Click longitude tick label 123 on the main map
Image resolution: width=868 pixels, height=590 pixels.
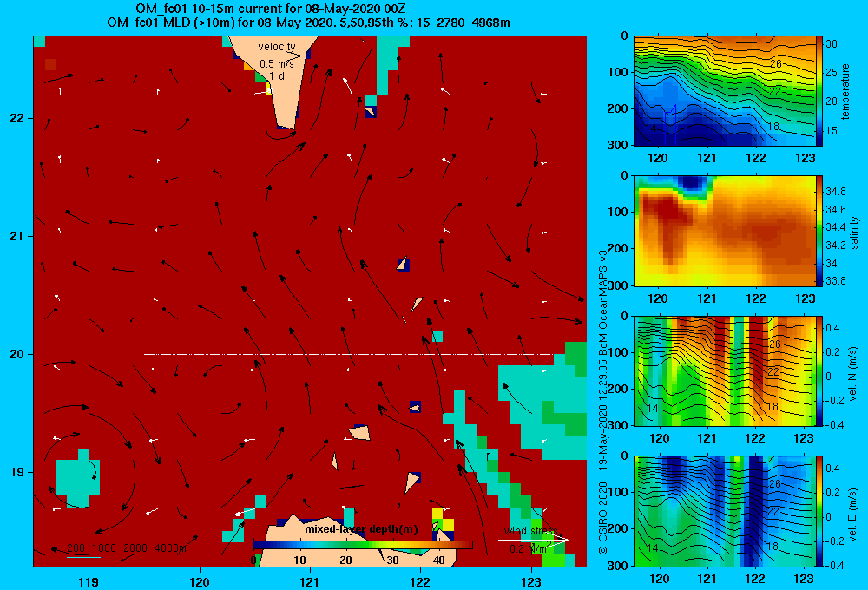531,581
